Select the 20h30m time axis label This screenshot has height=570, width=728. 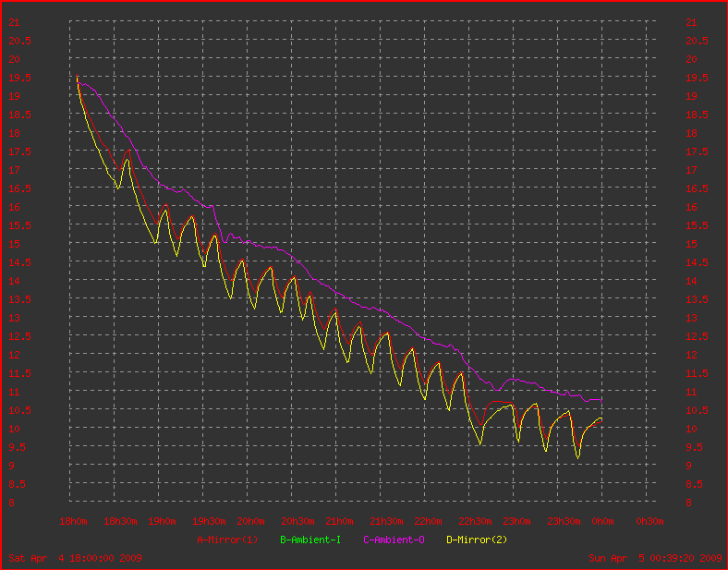(297, 521)
